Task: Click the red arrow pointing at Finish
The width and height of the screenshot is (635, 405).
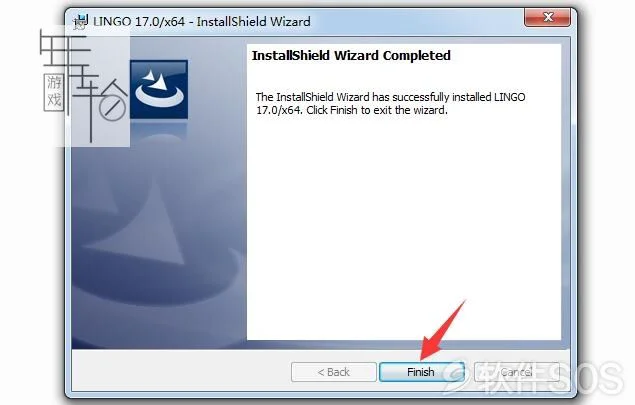Action: point(442,331)
